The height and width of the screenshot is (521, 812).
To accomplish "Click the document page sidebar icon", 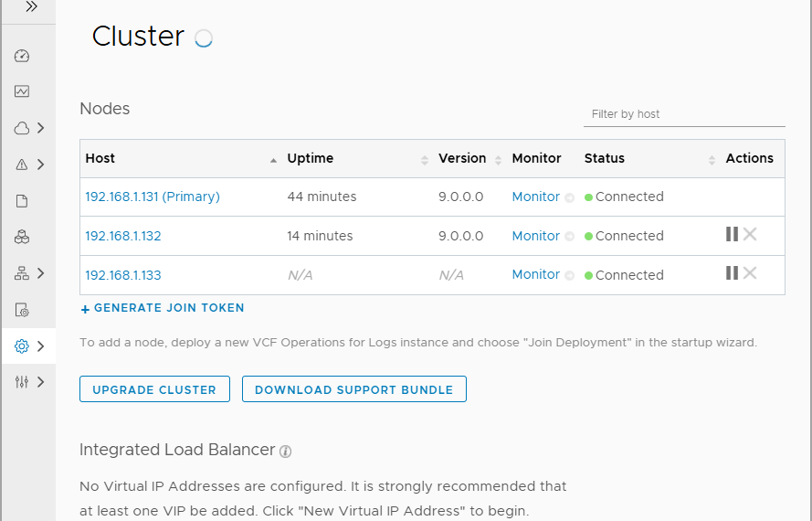I will pyautogui.click(x=22, y=201).
